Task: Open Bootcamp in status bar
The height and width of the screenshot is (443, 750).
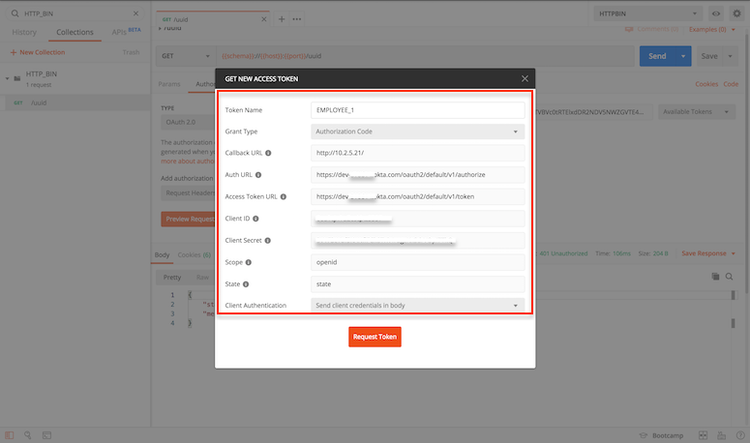Action: click(662, 435)
